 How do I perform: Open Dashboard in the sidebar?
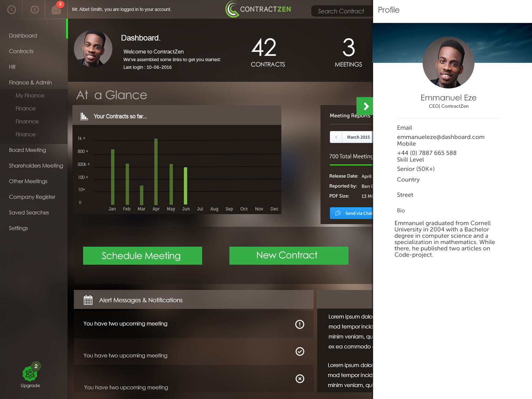point(23,35)
